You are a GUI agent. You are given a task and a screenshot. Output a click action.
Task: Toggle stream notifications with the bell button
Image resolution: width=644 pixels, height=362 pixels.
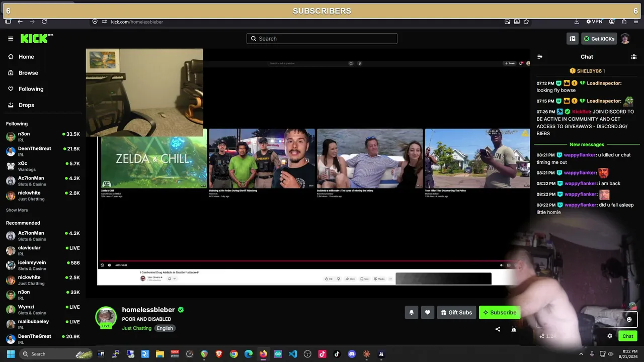412,312
